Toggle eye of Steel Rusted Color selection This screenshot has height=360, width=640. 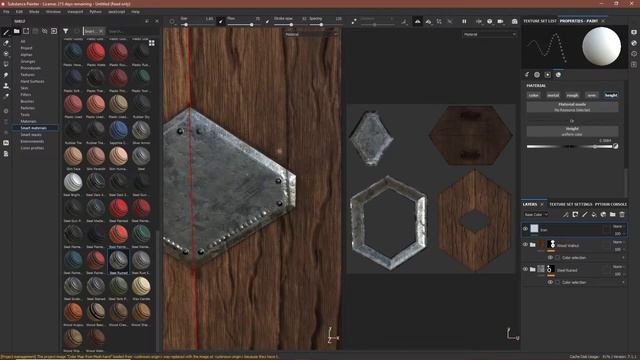(550, 282)
